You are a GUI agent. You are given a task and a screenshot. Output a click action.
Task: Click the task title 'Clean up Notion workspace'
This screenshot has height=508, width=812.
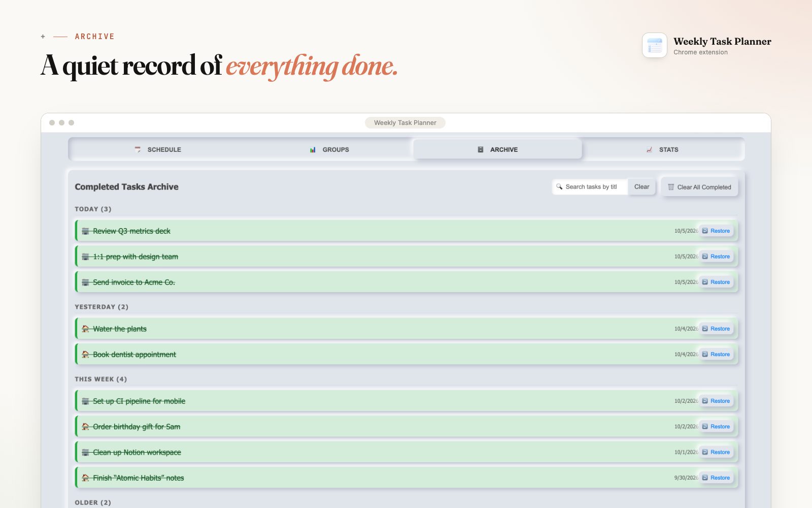[x=137, y=453]
